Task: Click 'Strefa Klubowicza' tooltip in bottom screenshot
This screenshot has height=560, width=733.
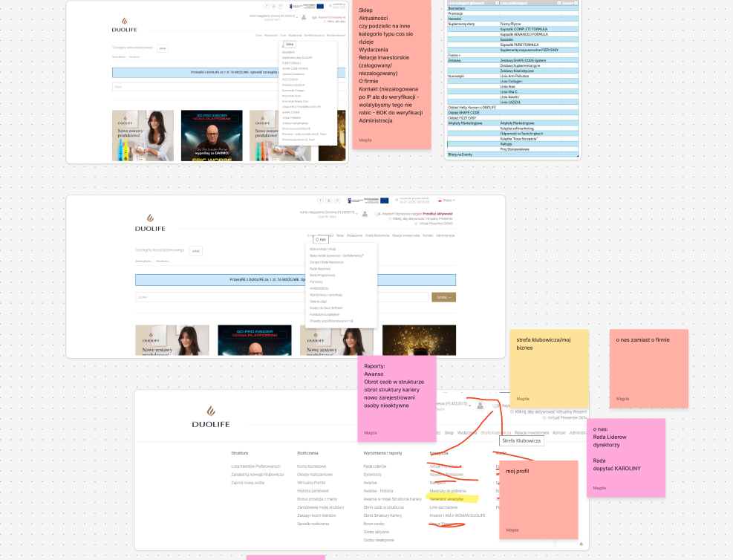Action: coord(521,441)
